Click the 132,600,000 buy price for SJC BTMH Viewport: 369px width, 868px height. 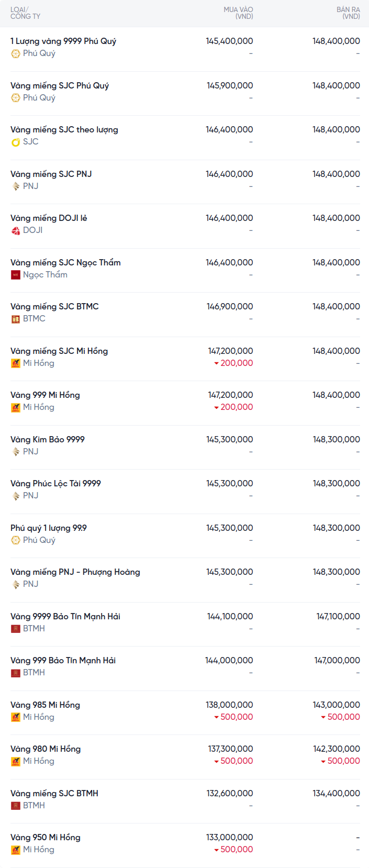tap(230, 794)
